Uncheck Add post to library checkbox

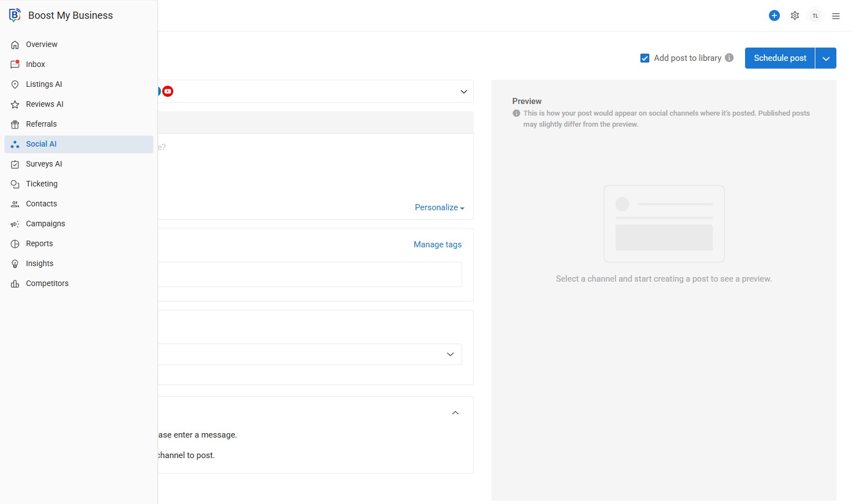click(x=645, y=58)
